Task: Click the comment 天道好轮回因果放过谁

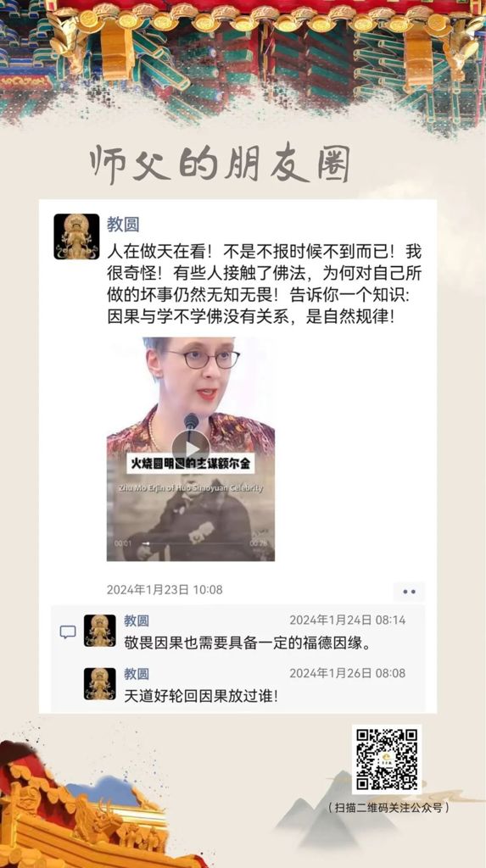Action: tap(201, 697)
